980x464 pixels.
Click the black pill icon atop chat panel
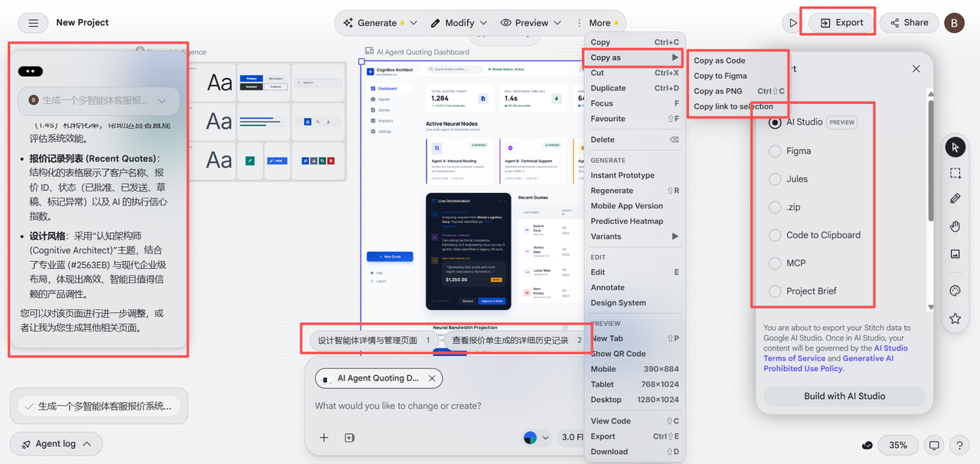point(31,71)
